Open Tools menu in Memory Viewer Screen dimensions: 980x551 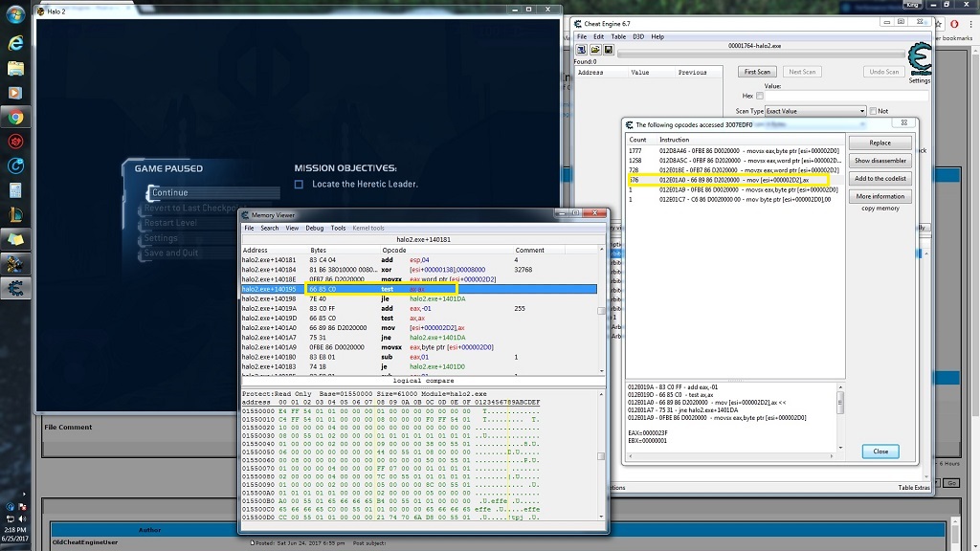pos(338,228)
